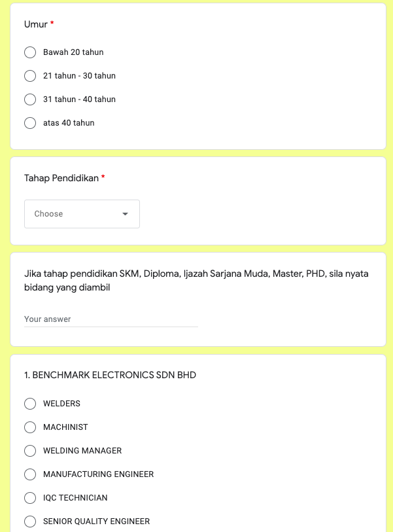This screenshot has width=393, height=532.
Task: Select IQC TECHNICIAN radio button
Action: [x=30, y=498]
